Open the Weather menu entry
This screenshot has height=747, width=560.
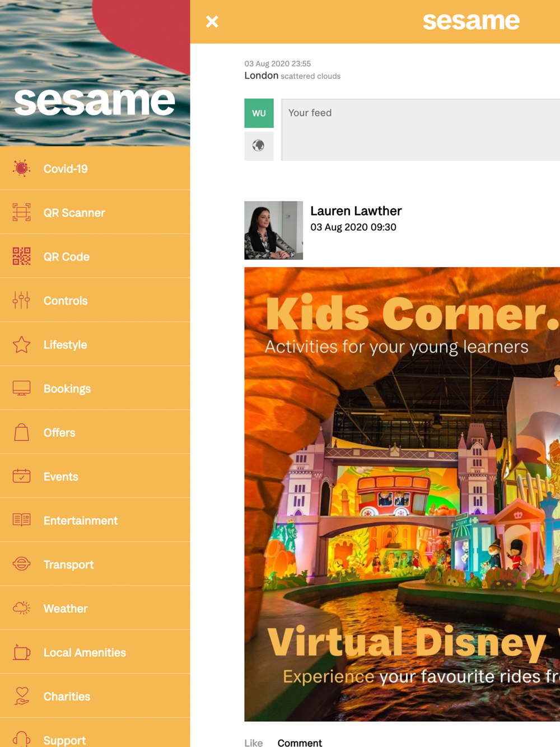point(95,608)
